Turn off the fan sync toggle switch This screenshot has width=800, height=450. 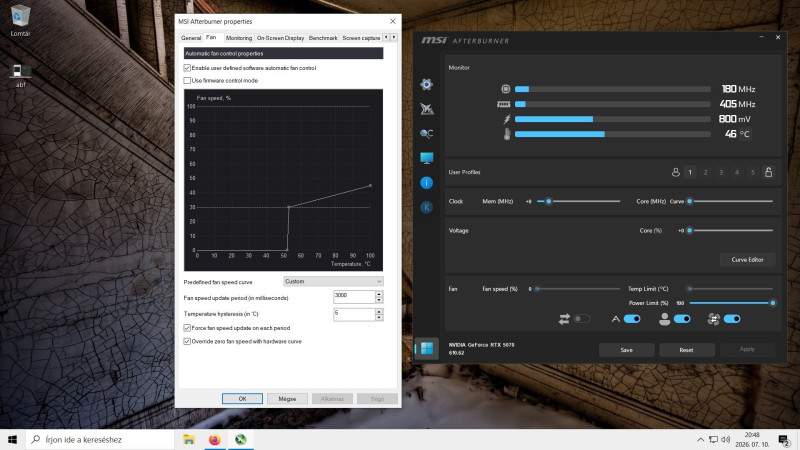tap(732, 319)
